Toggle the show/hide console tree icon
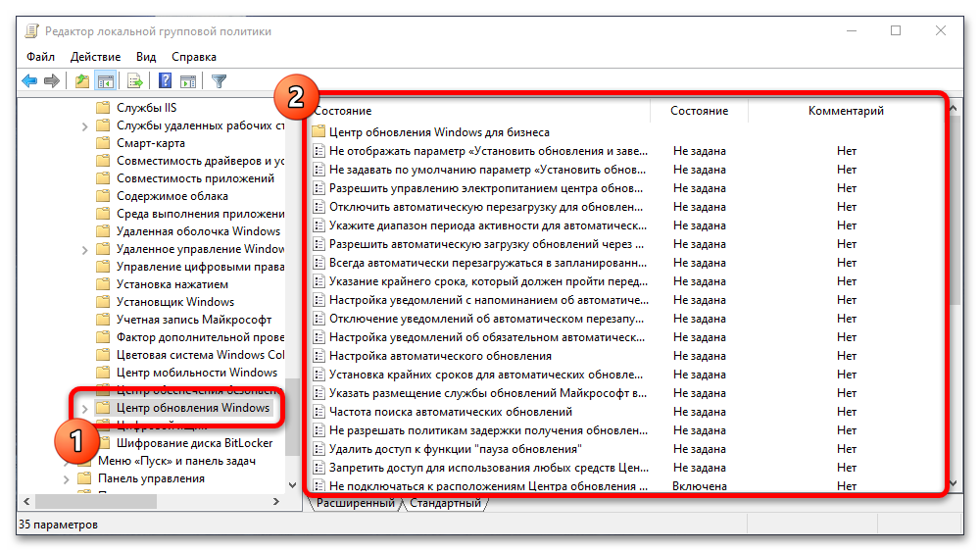Viewport: 980px width, 551px height. click(106, 80)
